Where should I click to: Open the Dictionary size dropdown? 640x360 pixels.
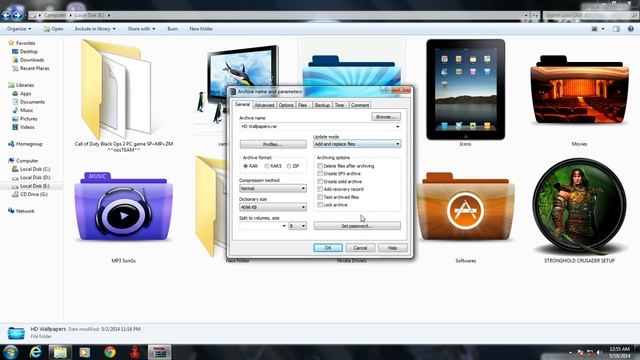(273, 207)
